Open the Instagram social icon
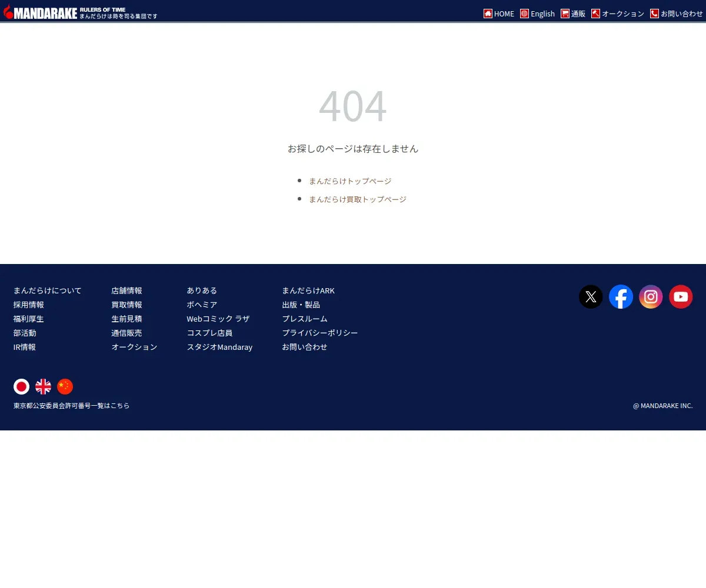The width and height of the screenshot is (706, 588). pos(651,297)
